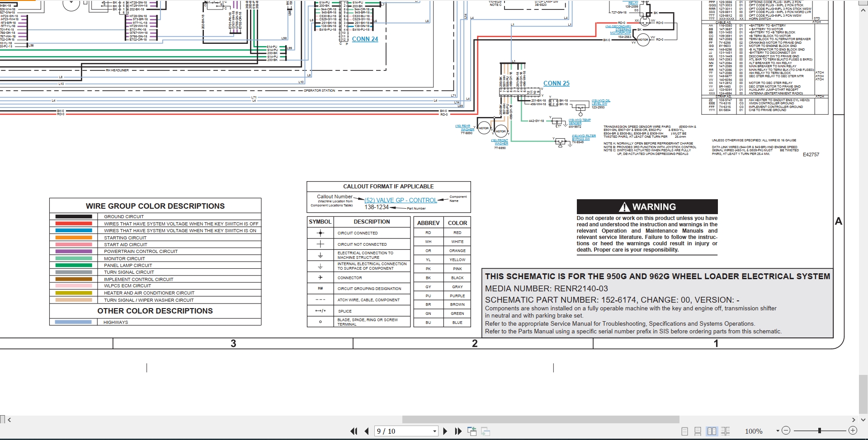Click the 100% zoom value
The image size is (868, 440).
coord(754,431)
